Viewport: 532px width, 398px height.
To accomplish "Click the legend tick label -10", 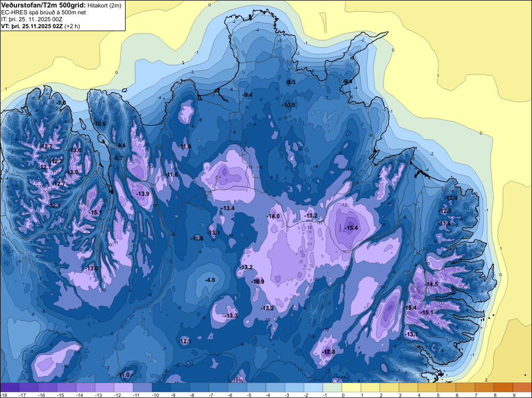I will pos(155,395).
